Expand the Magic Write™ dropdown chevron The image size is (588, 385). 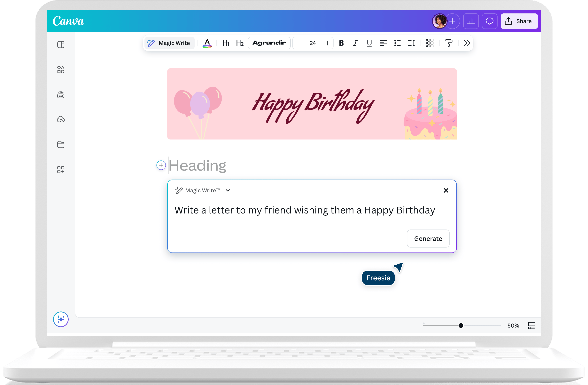coord(228,190)
